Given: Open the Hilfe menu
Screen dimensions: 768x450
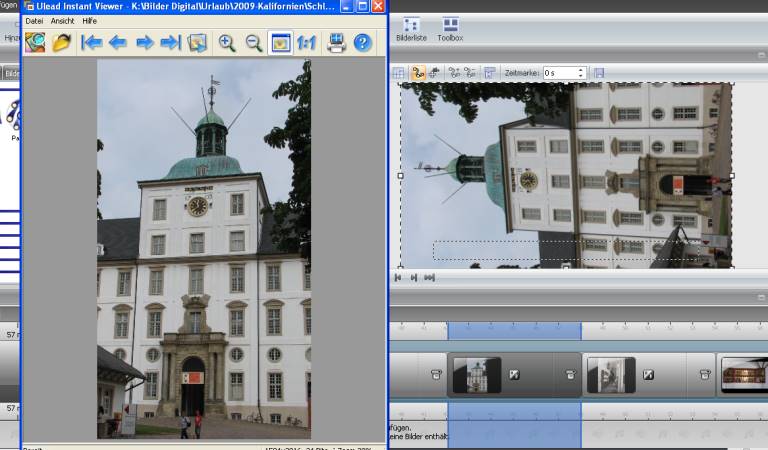Looking at the screenshot, I should pos(90,20).
